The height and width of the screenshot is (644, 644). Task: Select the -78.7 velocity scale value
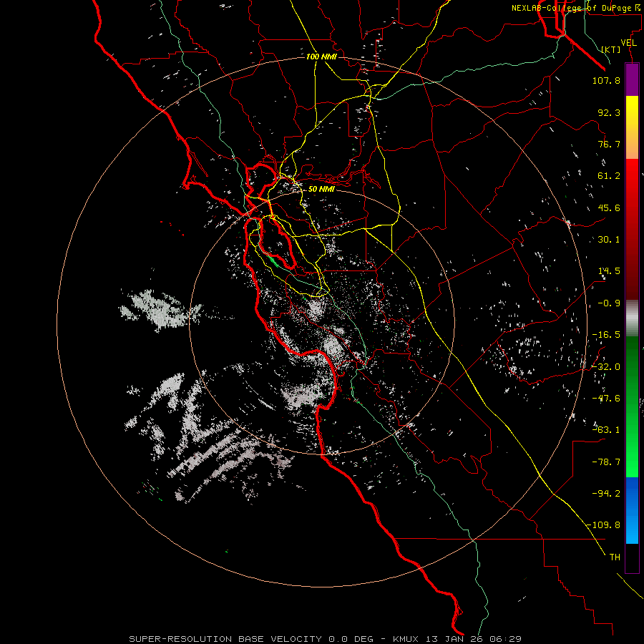[x=606, y=462]
